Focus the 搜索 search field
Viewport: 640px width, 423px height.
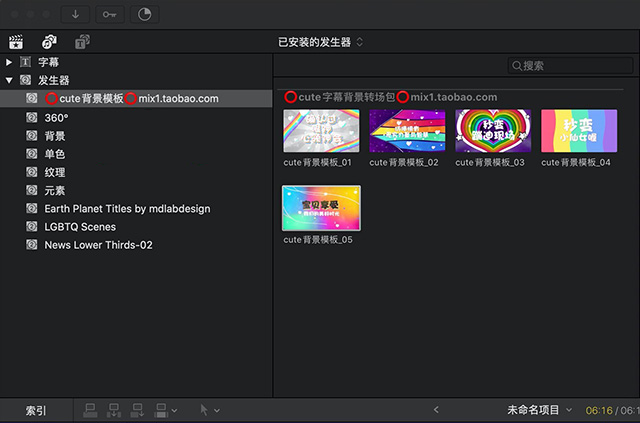(570, 65)
